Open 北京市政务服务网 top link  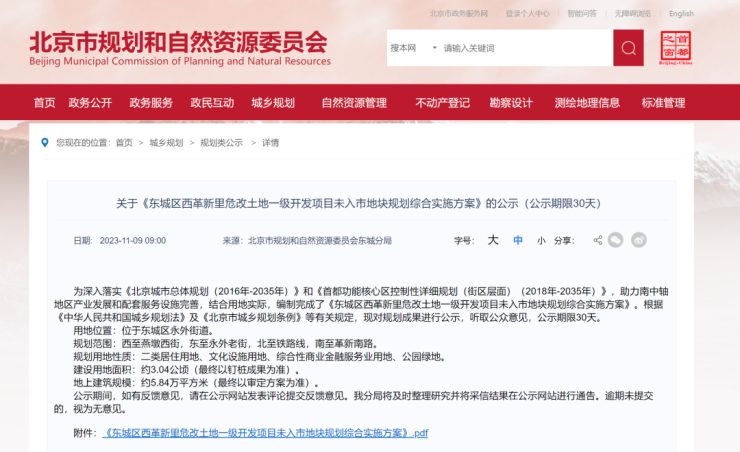pos(459,14)
